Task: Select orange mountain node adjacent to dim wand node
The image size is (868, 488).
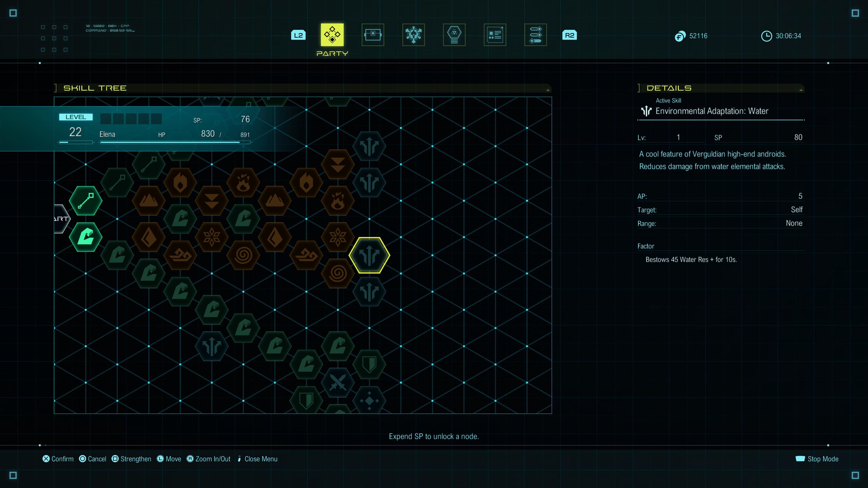Action: pos(149,201)
